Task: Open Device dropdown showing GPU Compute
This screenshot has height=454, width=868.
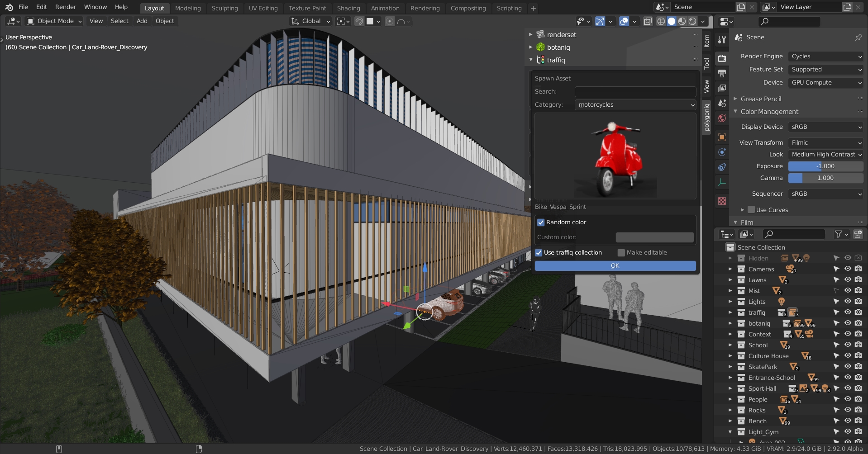Action: 825,82
